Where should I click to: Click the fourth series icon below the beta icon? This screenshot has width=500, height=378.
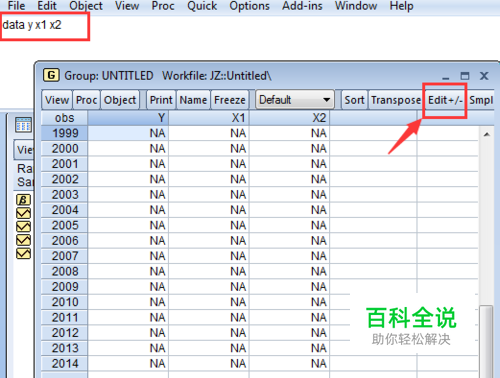(x=23, y=253)
